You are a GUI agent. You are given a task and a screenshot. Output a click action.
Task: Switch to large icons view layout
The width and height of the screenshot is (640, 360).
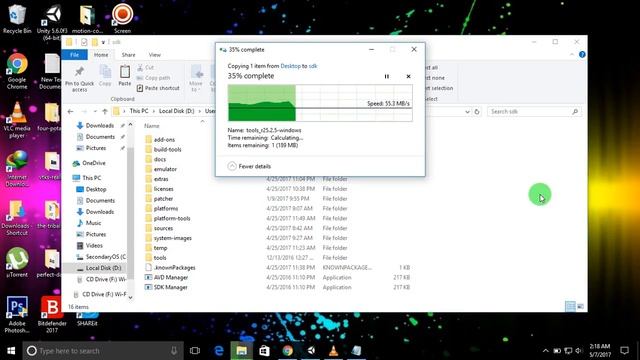pyautogui.click(x=580, y=306)
